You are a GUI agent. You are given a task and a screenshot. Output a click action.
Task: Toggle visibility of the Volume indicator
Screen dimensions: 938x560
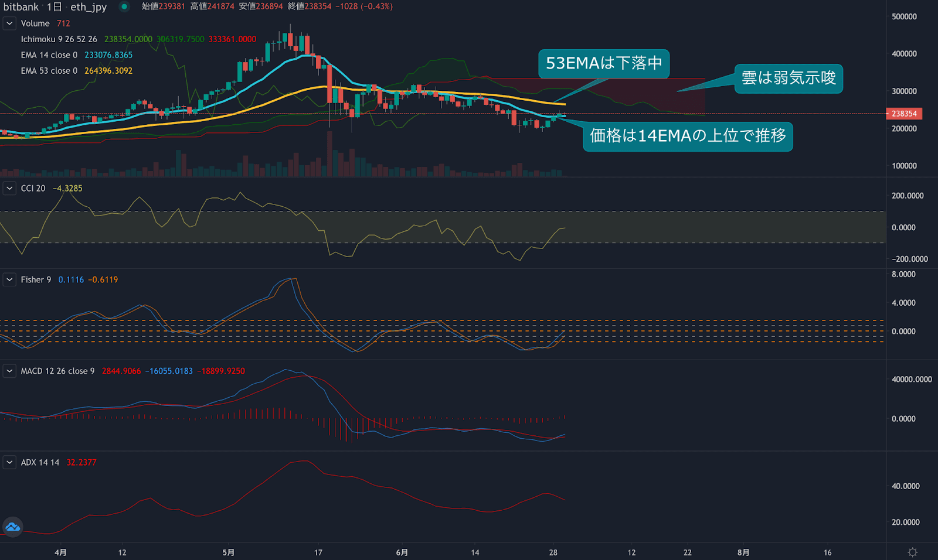click(35, 23)
